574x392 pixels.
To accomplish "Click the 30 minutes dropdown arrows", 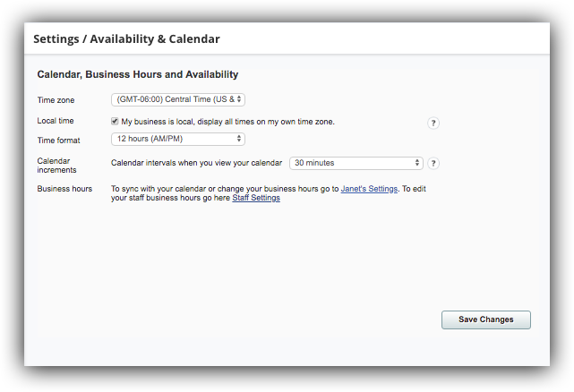I will 417,163.
